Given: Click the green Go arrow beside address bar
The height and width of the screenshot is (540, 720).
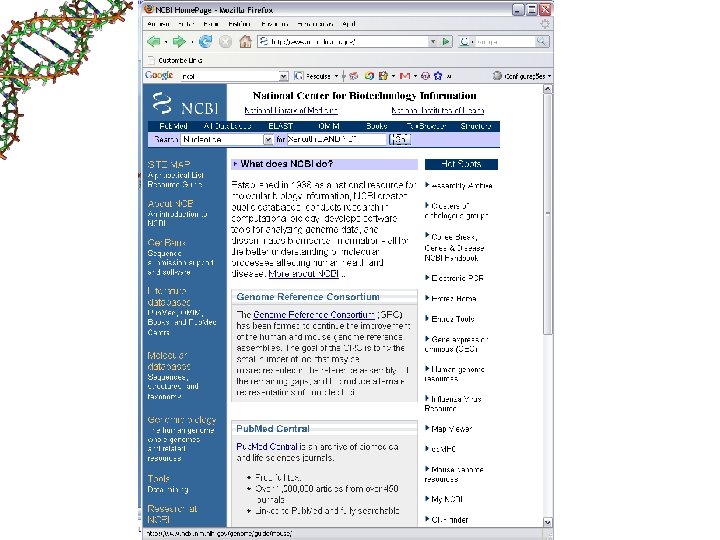Looking at the screenshot, I should pyautogui.click(x=446, y=41).
